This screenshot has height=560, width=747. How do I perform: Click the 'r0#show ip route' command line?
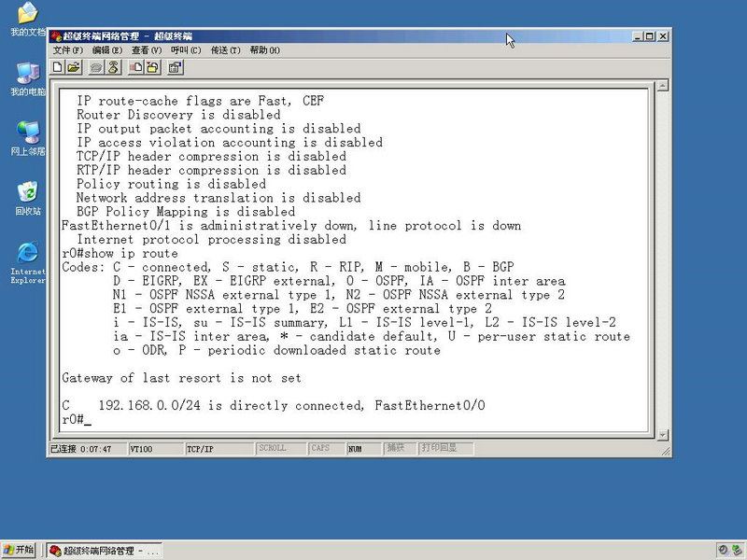[x=120, y=253]
